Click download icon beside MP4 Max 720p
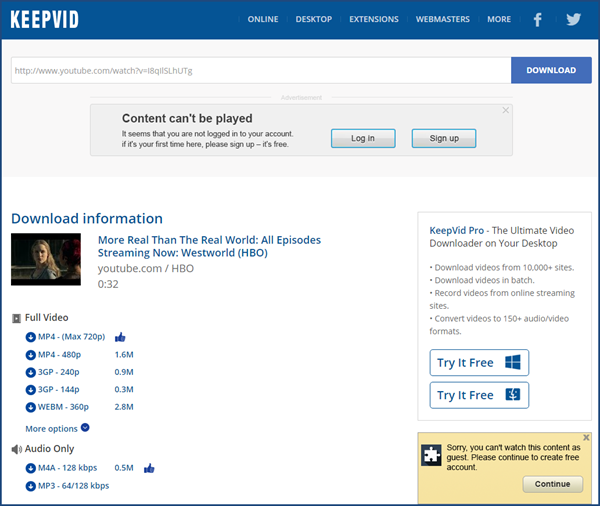Viewport: 600px width, 506px height. pos(30,337)
